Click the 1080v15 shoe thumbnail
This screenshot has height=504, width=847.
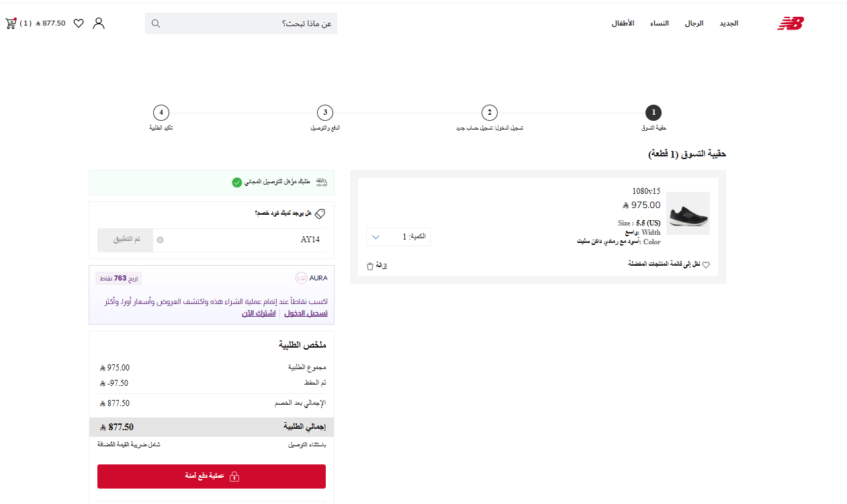688,213
